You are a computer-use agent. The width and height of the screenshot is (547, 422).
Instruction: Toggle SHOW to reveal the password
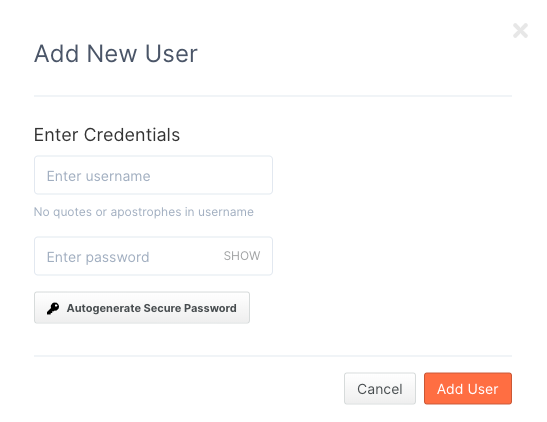[242, 256]
